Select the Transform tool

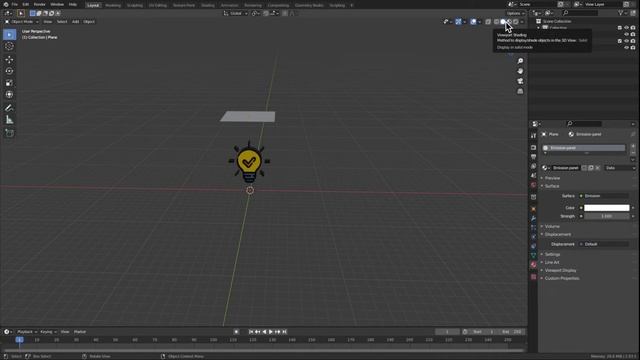(9, 95)
